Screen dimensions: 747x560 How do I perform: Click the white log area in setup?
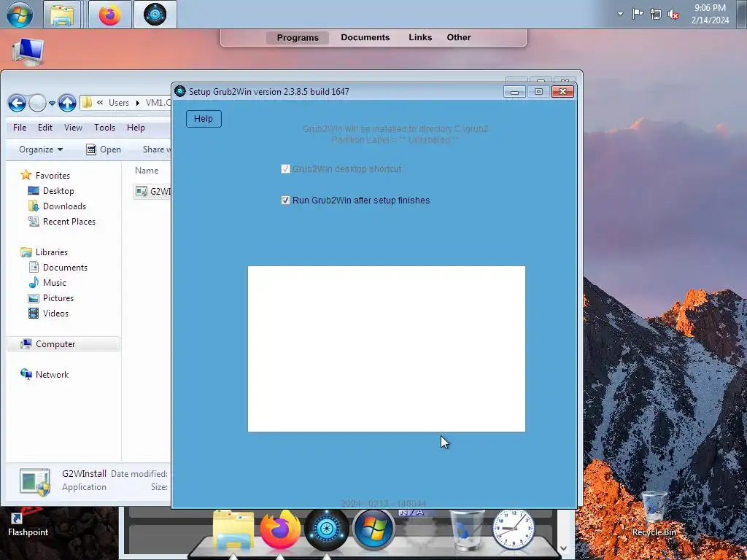click(387, 349)
